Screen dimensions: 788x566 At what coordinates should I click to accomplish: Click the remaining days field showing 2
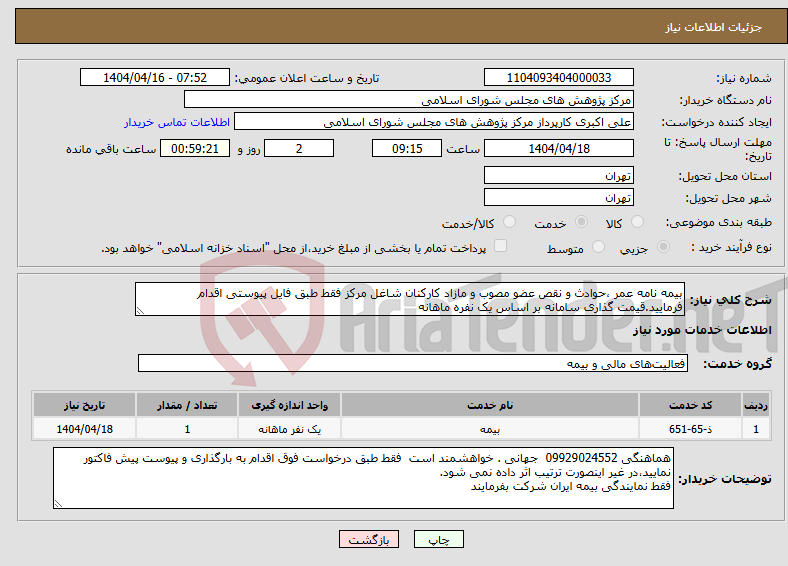click(x=299, y=148)
